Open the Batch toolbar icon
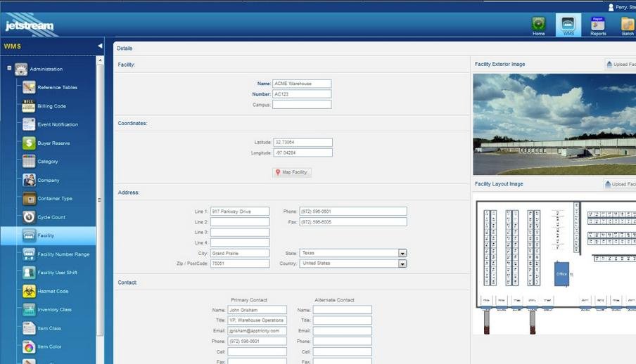 click(x=627, y=25)
